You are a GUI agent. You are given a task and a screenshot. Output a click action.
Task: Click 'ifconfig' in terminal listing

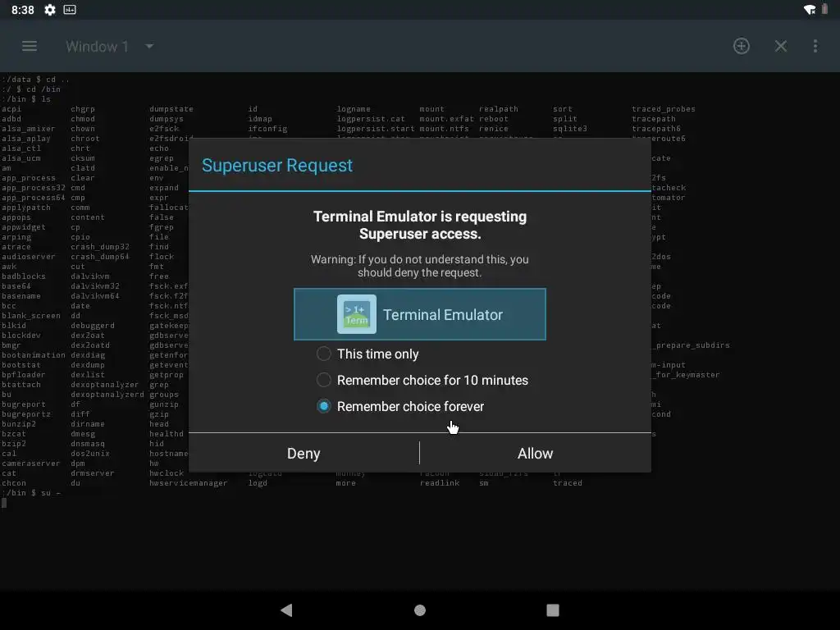tap(267, 129)
